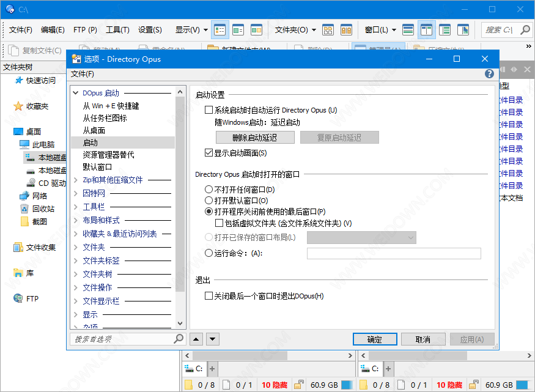The width and height of the screenshot is (535, 392).
Task: Select 打开默认窗口(O) radio button
Action: tap(208, 200)
